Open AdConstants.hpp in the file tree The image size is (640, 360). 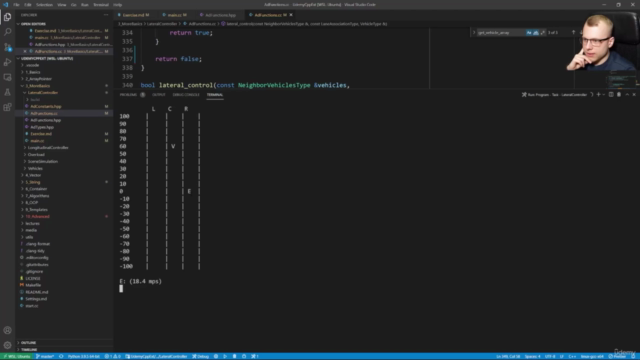[45, 107]
